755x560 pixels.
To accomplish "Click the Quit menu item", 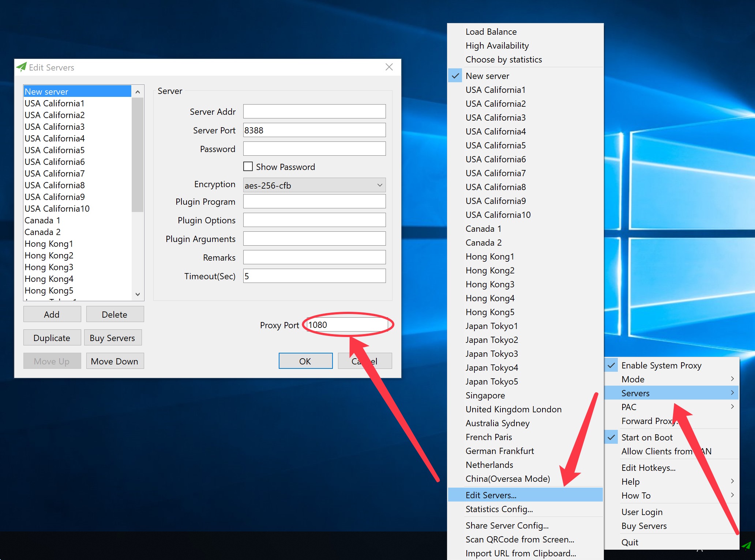I will [630, 542].
